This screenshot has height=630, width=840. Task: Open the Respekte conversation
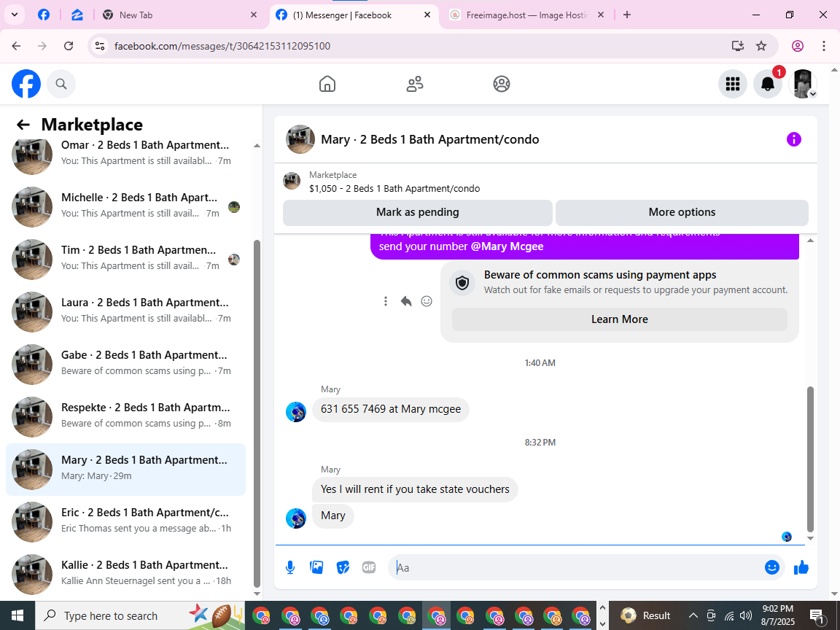click(125, 417)
